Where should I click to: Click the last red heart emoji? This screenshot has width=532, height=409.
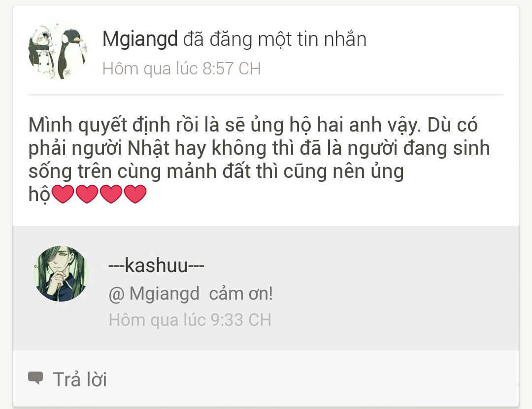(135, 194)
